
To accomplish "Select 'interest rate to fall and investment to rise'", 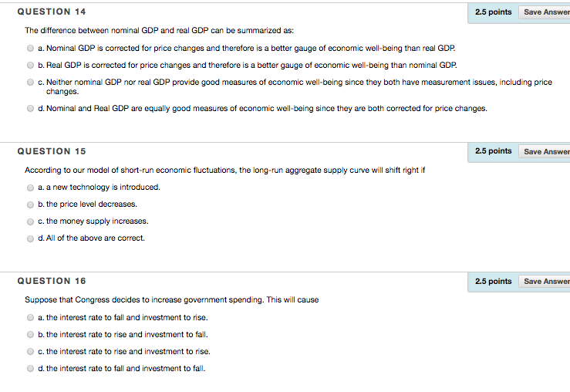I will click(x=30, y=318).
